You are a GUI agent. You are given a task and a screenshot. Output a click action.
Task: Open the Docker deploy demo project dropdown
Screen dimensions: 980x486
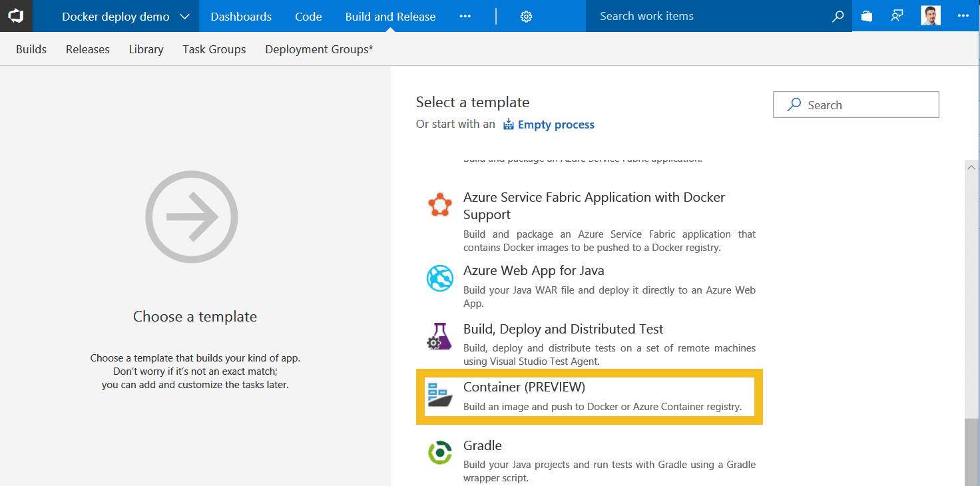[x=126, y=16]
